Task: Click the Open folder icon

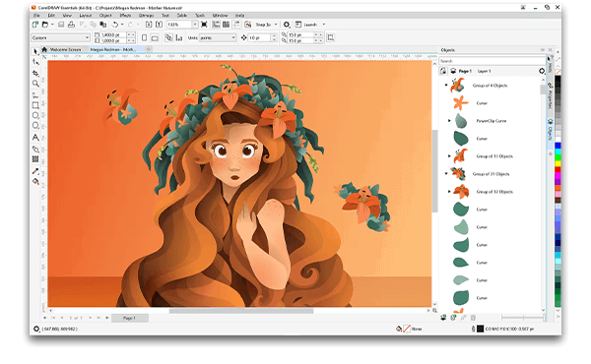Action: coord(45,25)
